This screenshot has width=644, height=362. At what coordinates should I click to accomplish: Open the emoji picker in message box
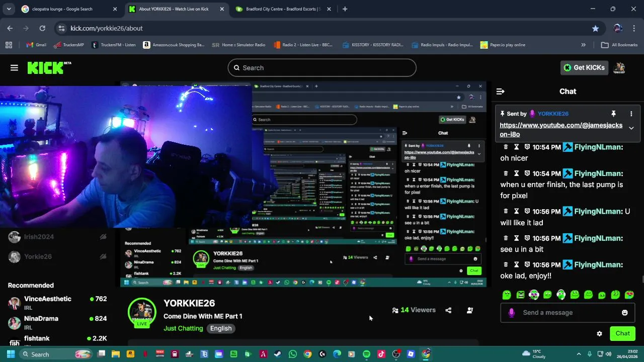624,312
